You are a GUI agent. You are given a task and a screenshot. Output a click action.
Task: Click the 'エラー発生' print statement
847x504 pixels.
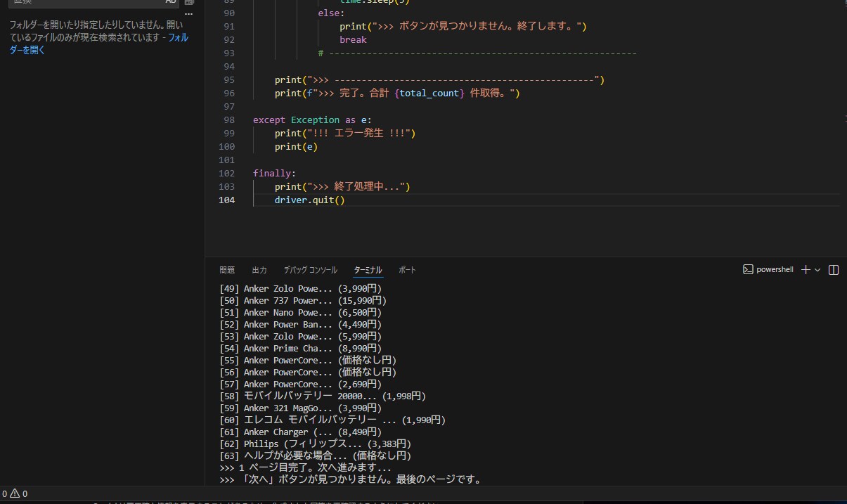(345, 134)
